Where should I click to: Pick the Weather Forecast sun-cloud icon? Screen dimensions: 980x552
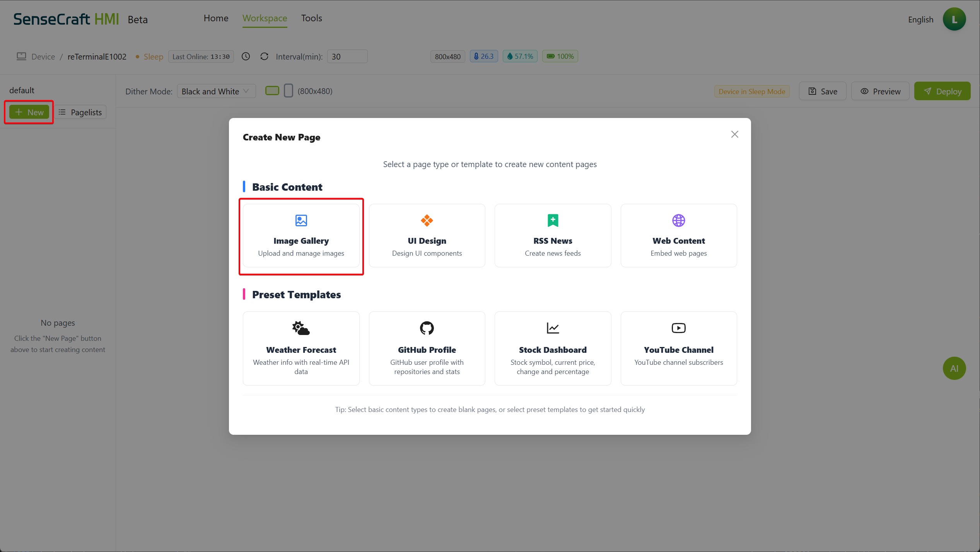(x=301, y=328)
